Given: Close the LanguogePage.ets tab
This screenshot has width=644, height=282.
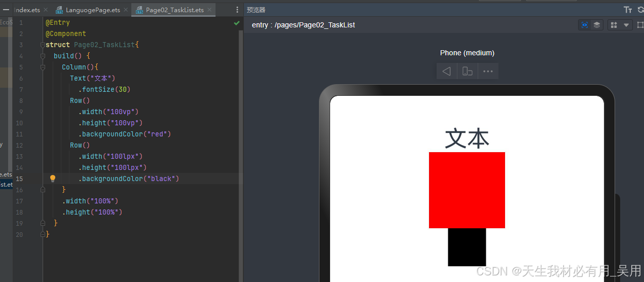Looking at the screenshot, I should 126,10.
